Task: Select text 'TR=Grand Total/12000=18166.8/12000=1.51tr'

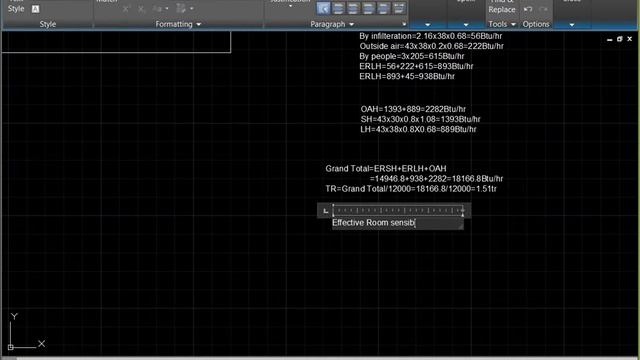Action: (411, 189)
